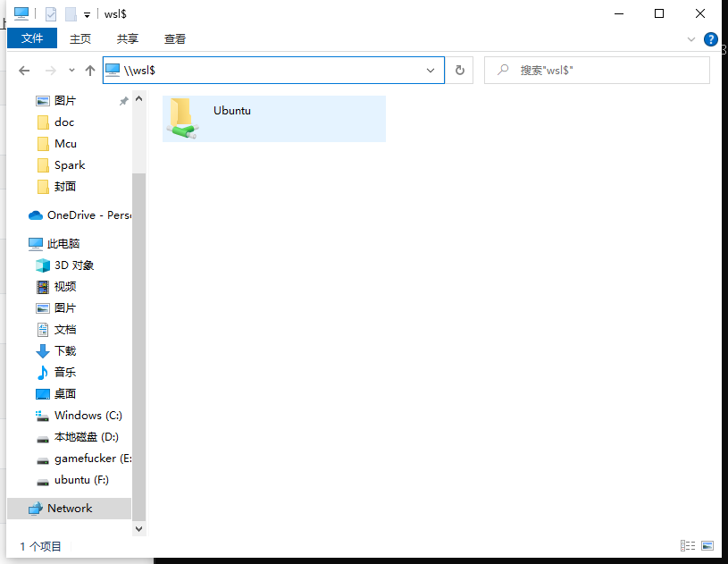Switch to the 主页 ribbon tab

click(x=80, y=38)
